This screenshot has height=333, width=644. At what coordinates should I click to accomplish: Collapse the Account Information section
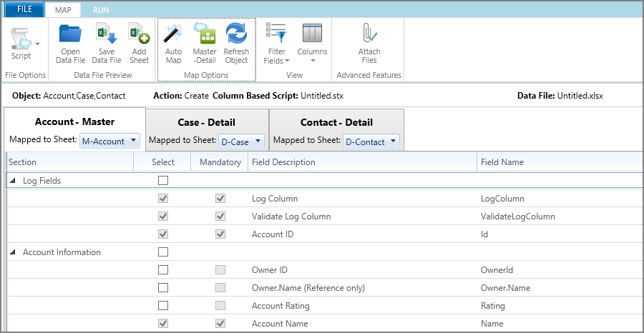[x=13, y=252]
